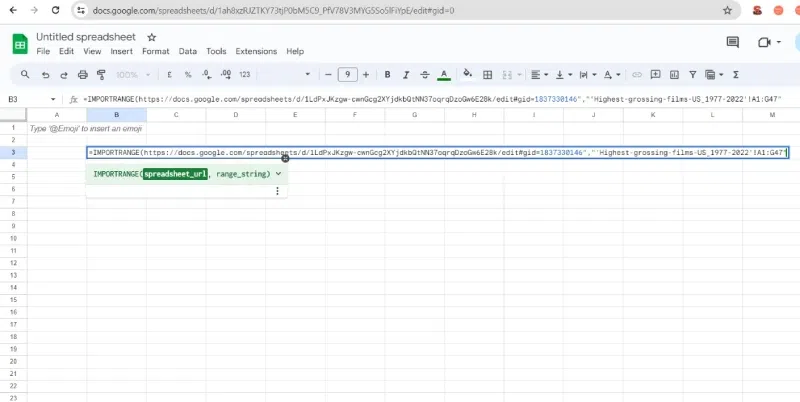Image resolution: width=800 pixels, height=402 pixels.
Task: Open the Tools menu
Action: point(216,52)
